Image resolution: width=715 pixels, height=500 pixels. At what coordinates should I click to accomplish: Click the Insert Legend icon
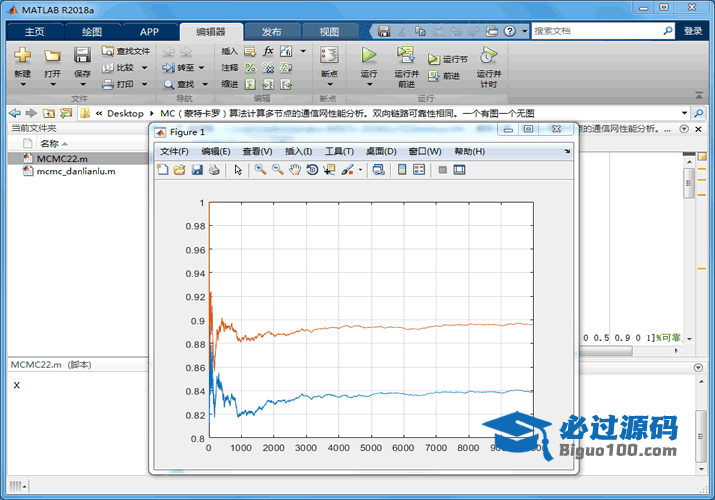click(x=419, y=170)
